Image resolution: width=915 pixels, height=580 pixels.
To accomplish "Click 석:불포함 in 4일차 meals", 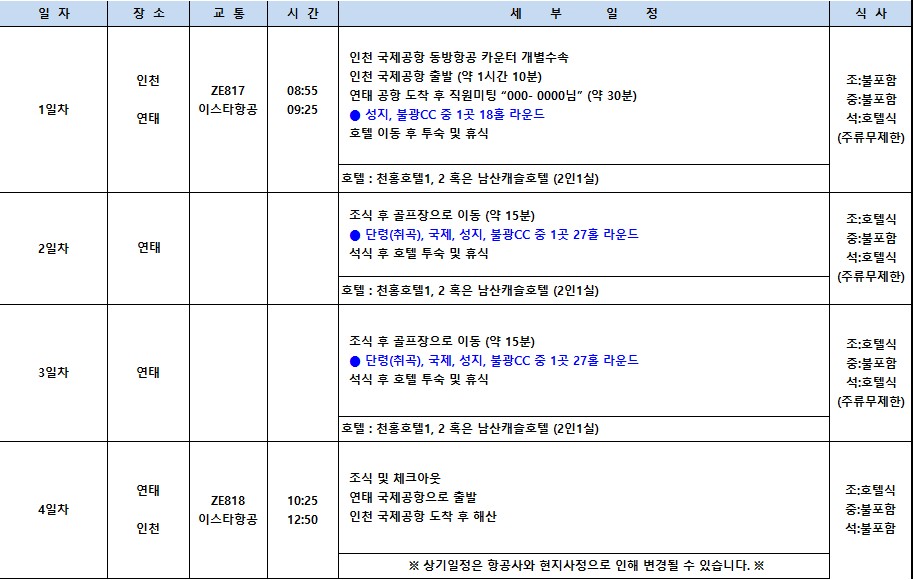I will 871,529.
